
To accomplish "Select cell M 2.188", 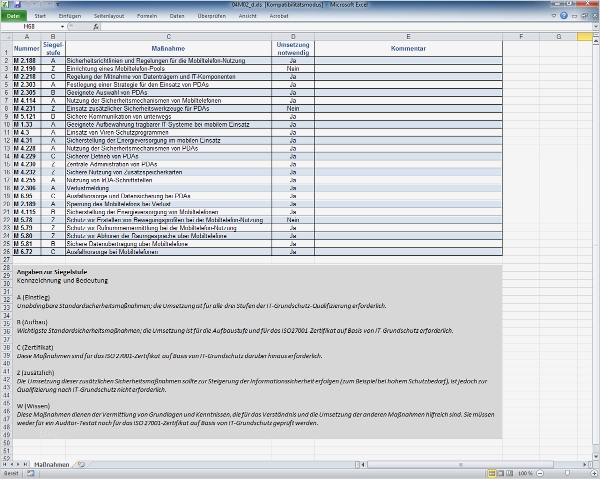I will pyautogui.click(x=26, y=60).
